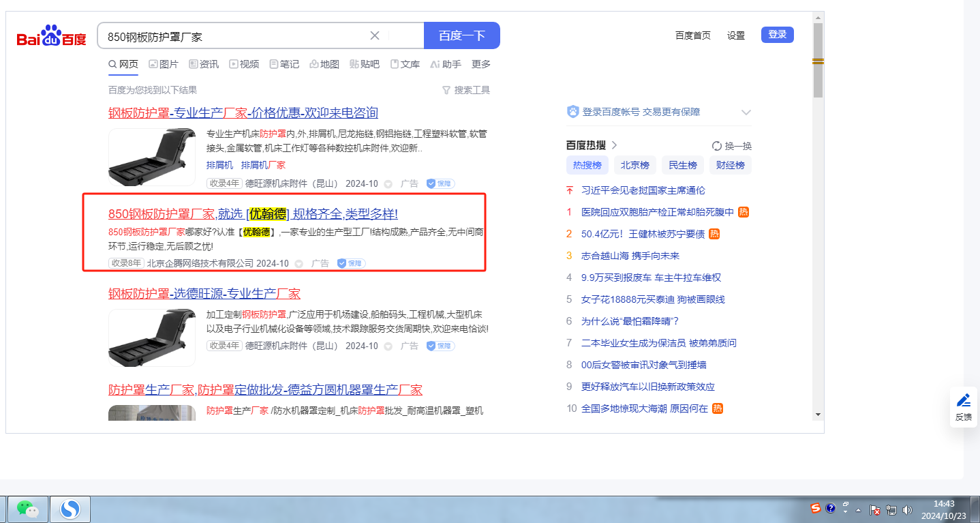
Task: Click the 登录 login button
Action: [777, 35]
